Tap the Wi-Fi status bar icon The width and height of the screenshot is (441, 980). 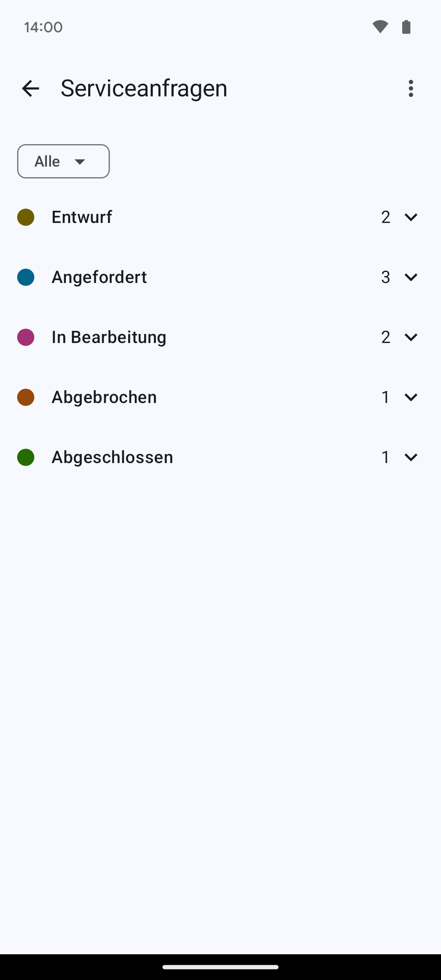[380, 27]
